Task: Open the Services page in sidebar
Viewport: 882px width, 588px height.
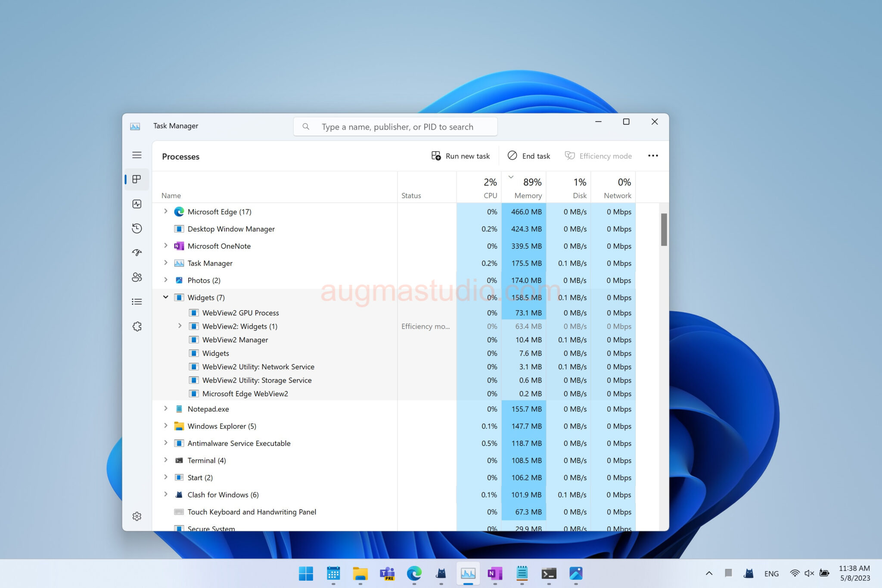Action: [137, 326]
